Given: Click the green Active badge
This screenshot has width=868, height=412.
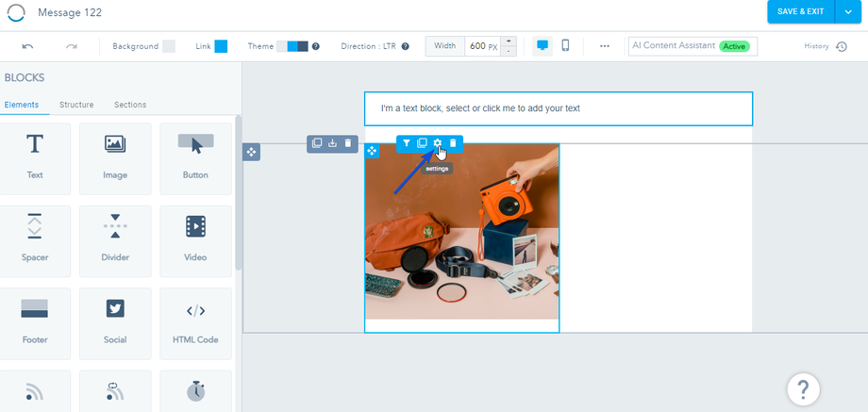Looking at the screenshot, I should [x=734, y=46].
